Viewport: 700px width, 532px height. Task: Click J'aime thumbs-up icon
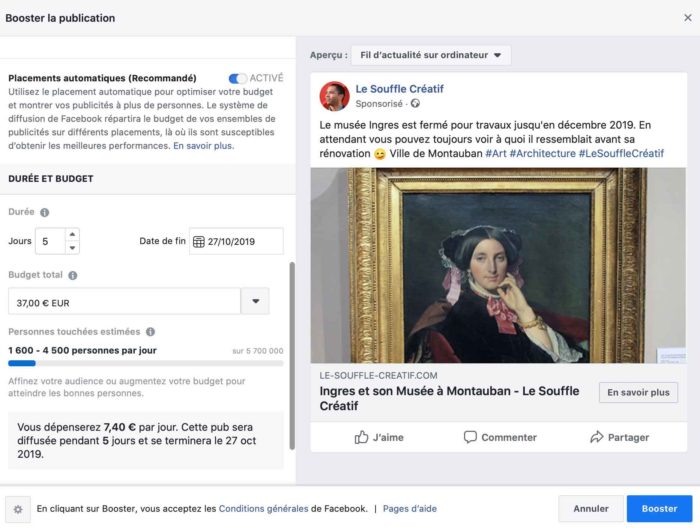(361, 437)
